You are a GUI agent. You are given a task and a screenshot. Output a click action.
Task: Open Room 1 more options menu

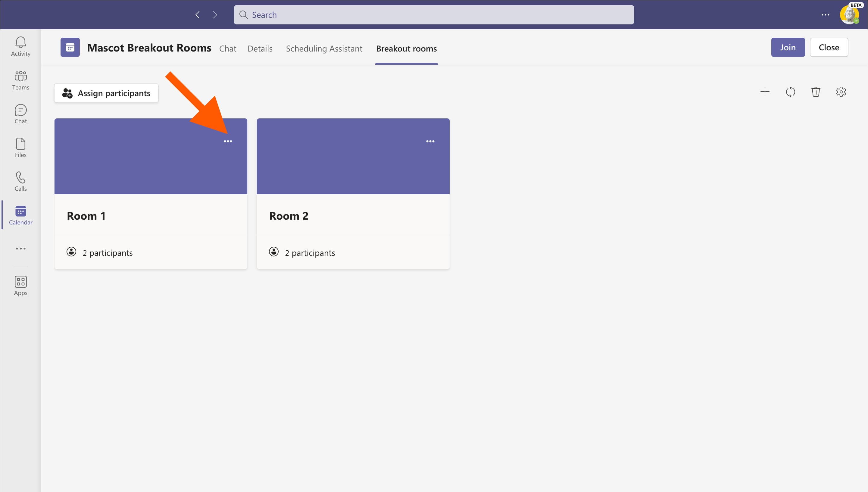[228, 141]
